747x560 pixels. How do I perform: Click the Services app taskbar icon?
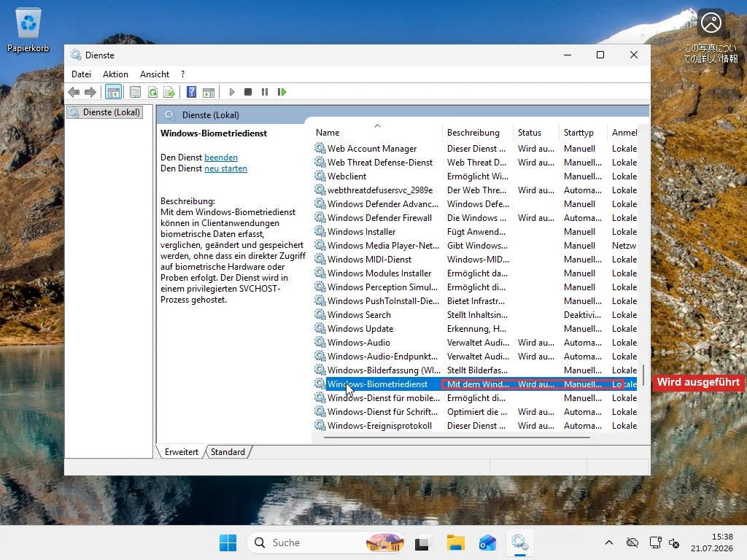[x=519, y=542]
